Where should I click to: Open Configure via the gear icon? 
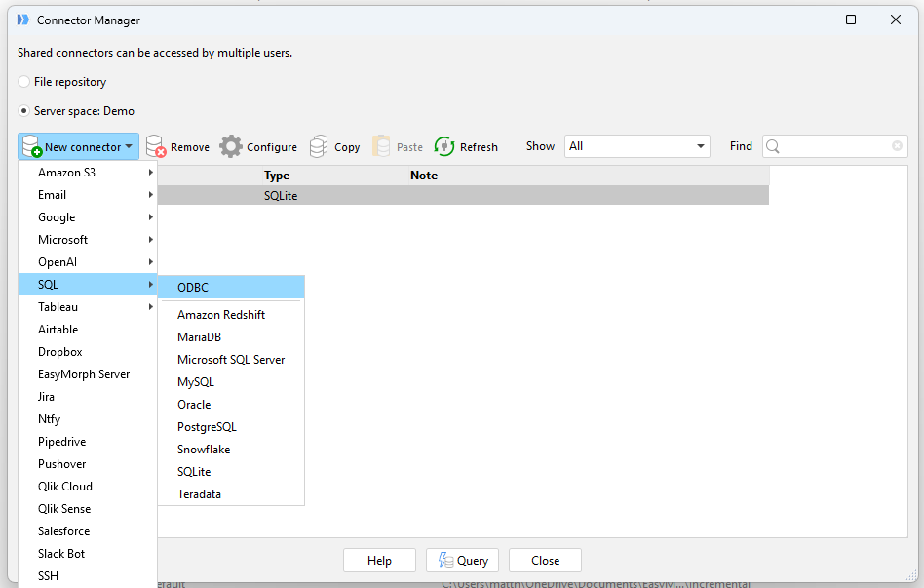231,147
